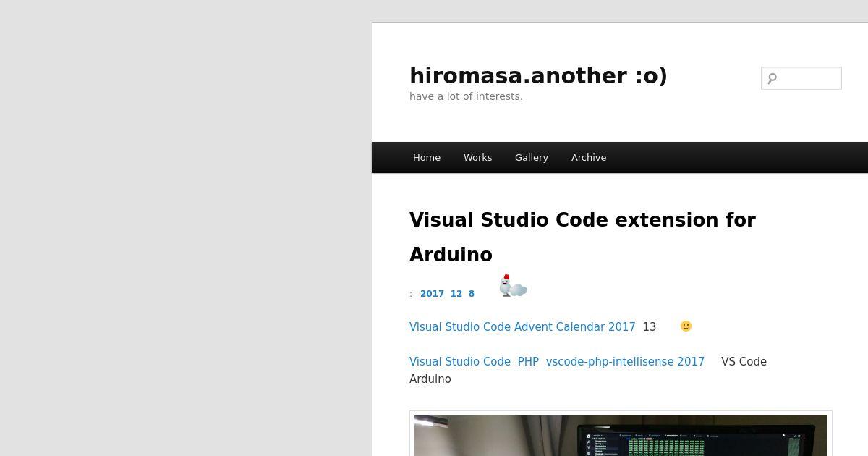The height and width of the screenshot is (456, 868).
Task: Click the site tagline 'have a lot of interests.'
Action: [x=466, y=96]
